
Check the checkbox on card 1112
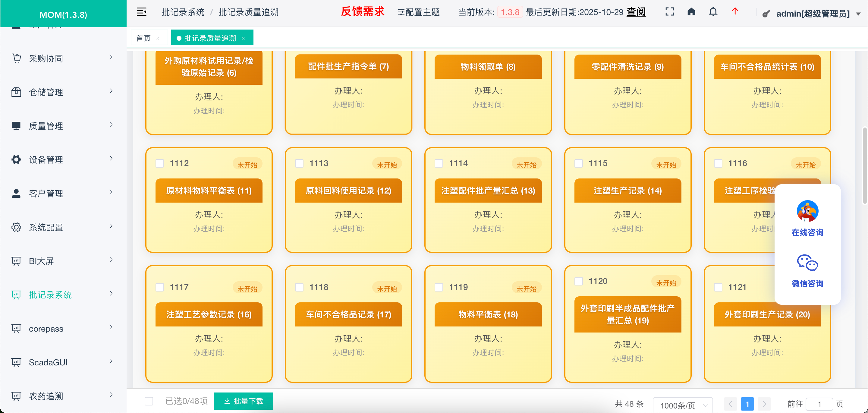[160, 163]
